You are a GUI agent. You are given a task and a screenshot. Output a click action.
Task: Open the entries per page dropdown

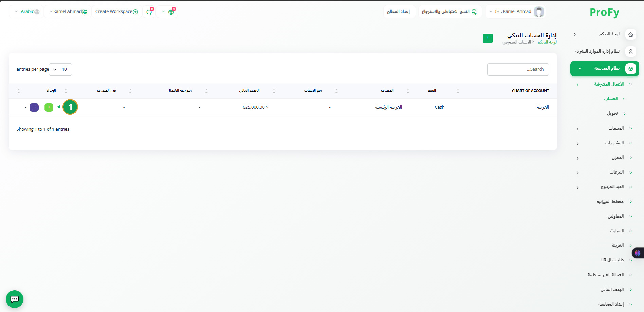pos(60,69)
